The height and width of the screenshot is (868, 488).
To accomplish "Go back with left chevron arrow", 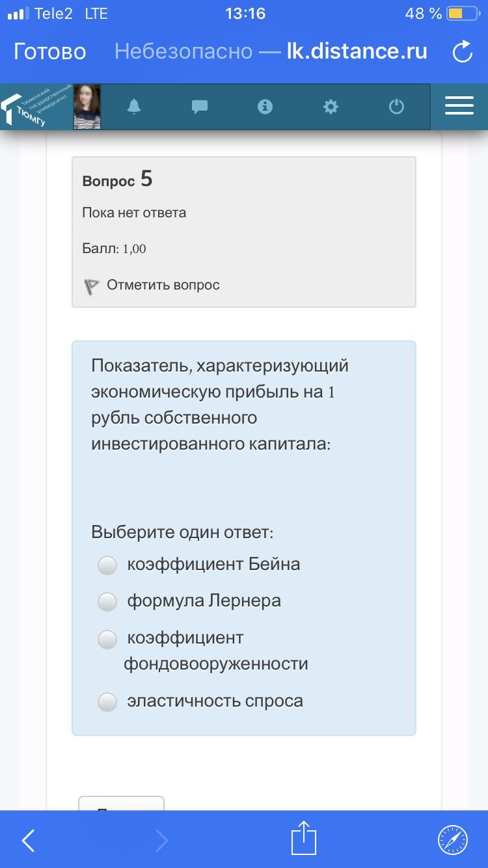I will tap(29, 840).
